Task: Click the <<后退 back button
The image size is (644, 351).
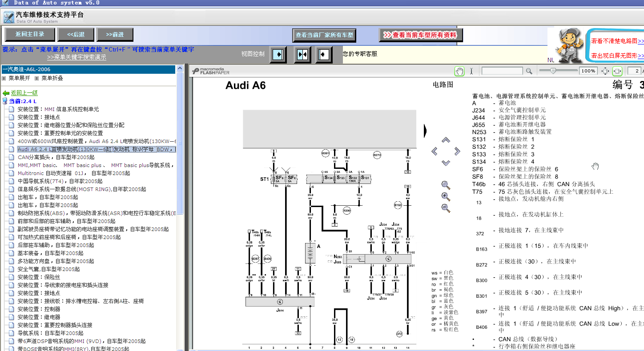Action: pyautogui.click(x=76, y=34)
